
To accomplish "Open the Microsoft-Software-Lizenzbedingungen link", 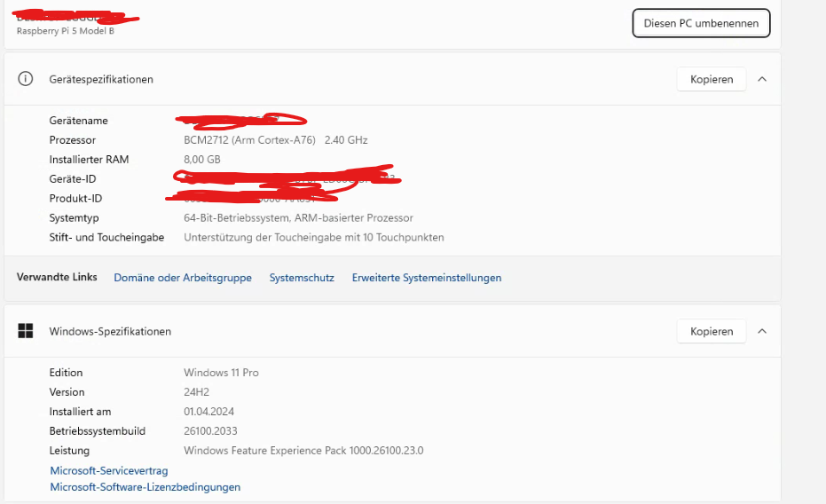I will coord(146,487).
